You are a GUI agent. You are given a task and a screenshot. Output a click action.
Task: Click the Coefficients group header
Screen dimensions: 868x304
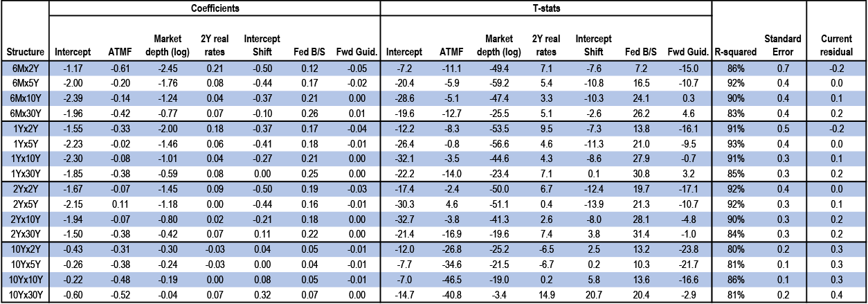215,7
